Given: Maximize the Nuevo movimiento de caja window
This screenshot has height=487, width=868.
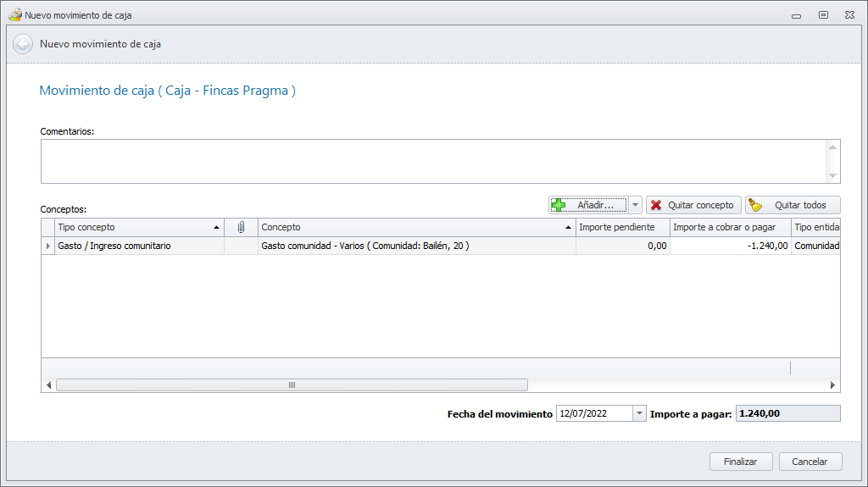Looking at the screenshot, I should pos(823,15).
